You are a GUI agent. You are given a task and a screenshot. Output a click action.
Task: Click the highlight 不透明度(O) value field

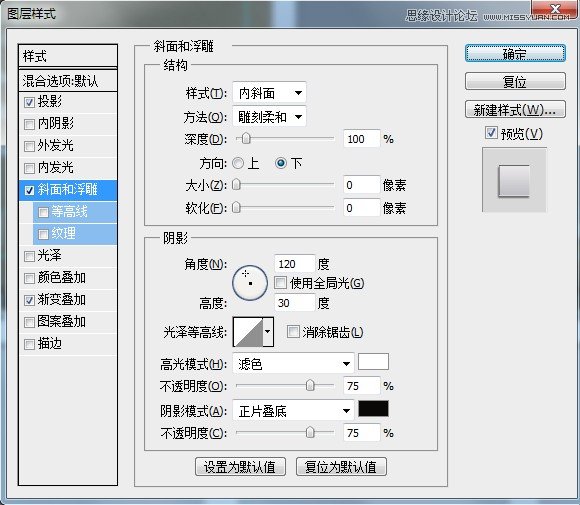[x=361, y=386]
